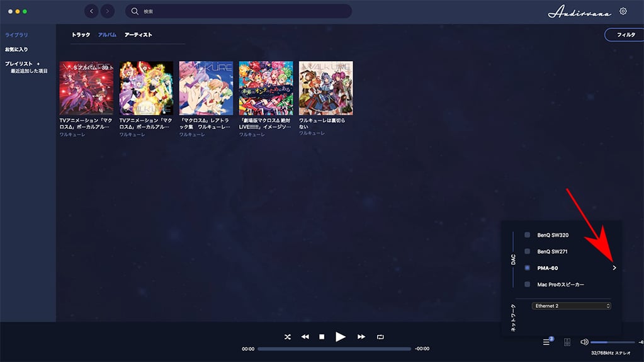Open the audio output speaker device icon

coord(567,342)
